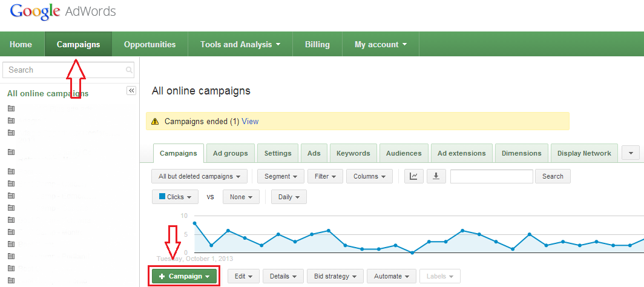644x287 pixels.
Task: Open the more tabs dropdown arrow
Action: pos(631,153)
